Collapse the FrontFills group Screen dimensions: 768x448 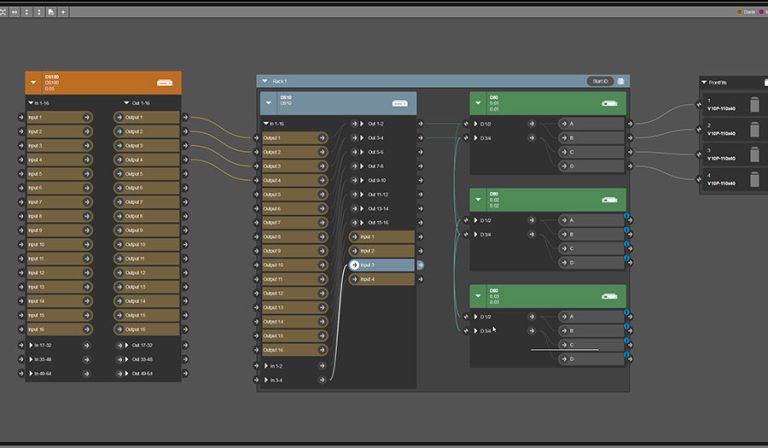pyautogui.click(x=704, y=83)
